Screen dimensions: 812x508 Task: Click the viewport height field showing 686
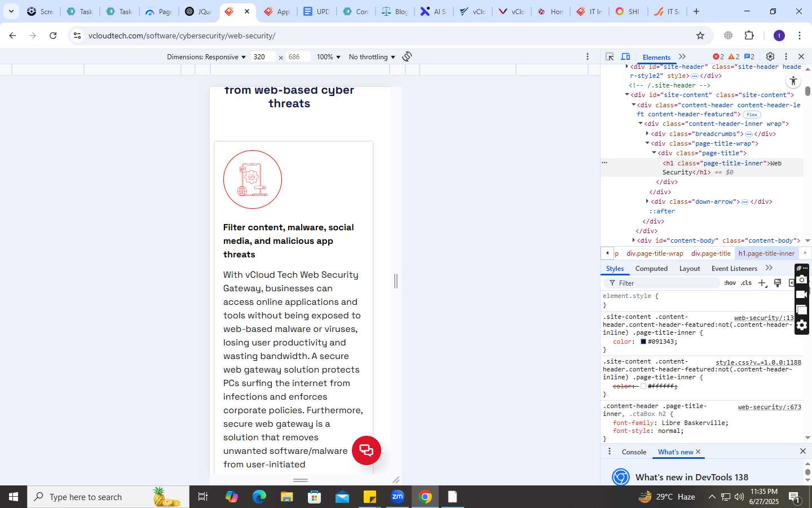298,57
